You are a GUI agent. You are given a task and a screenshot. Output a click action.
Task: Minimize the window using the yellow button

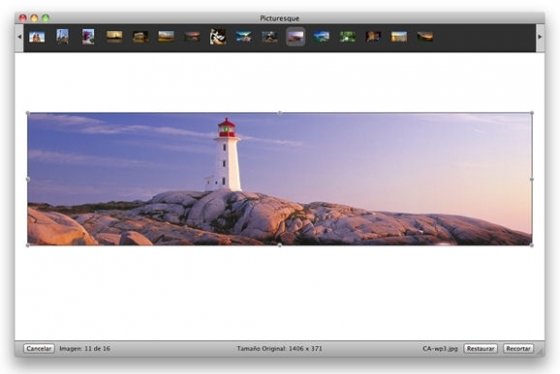coord(34,18)
